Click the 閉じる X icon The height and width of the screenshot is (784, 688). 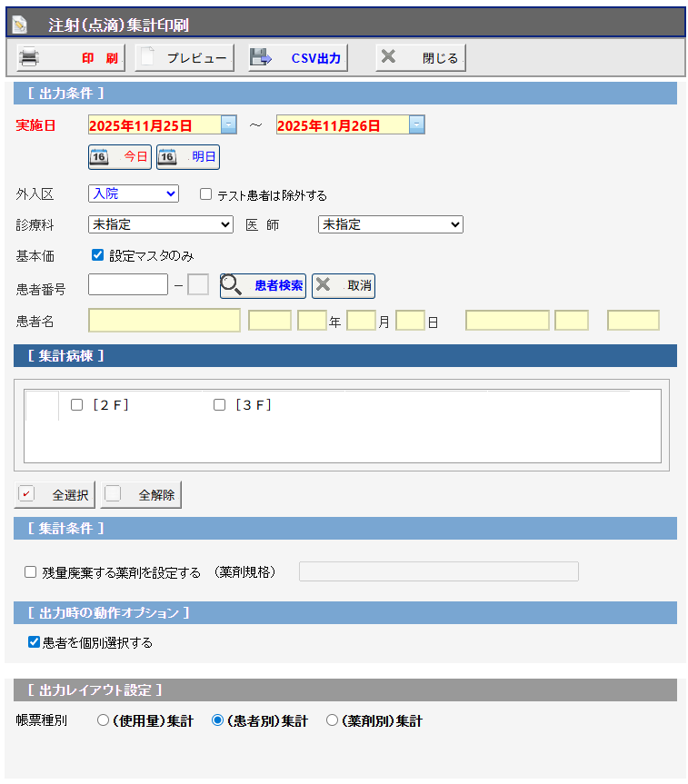point(388,57)
